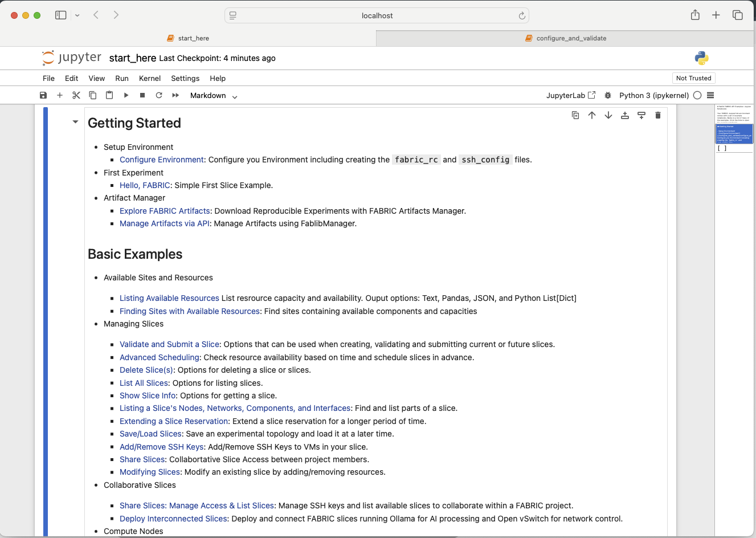
Task: Open the Configure Environment link
Action: coord(162,160)
